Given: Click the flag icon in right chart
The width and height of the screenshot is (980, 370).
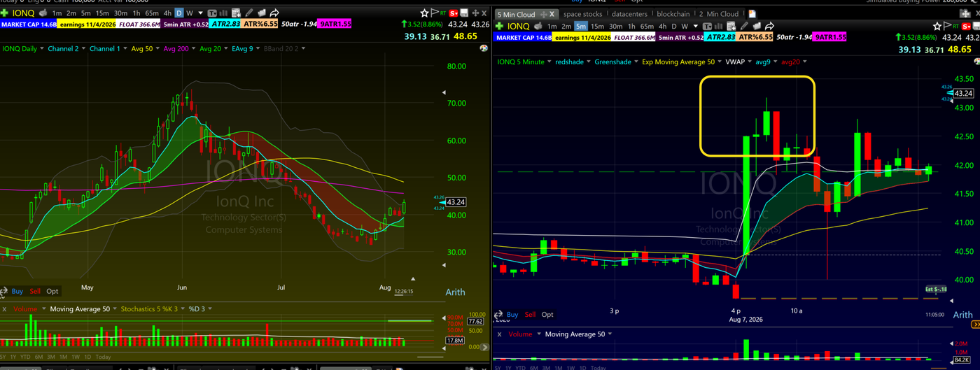Looking at the screenshot, I should pyautogui.click(x=947, y=25).
